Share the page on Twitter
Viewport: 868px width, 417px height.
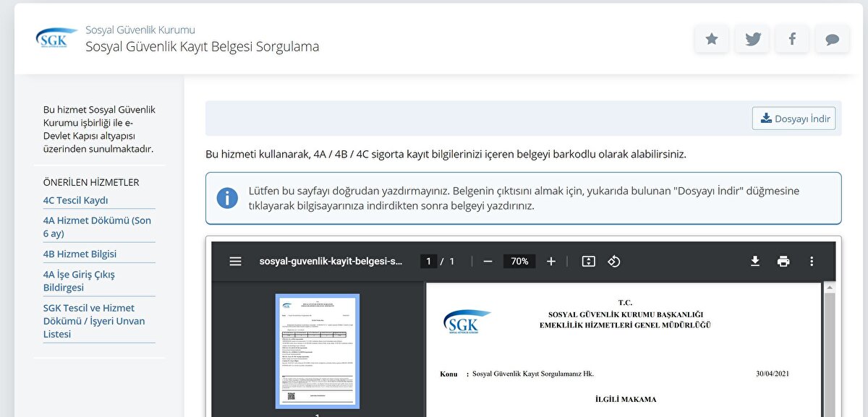point(752,39)
